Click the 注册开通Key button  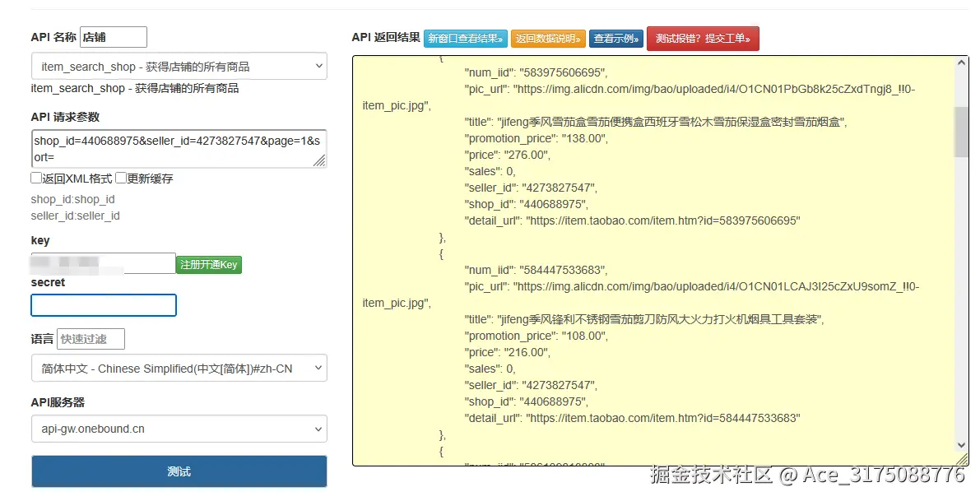tap(209, 265)
